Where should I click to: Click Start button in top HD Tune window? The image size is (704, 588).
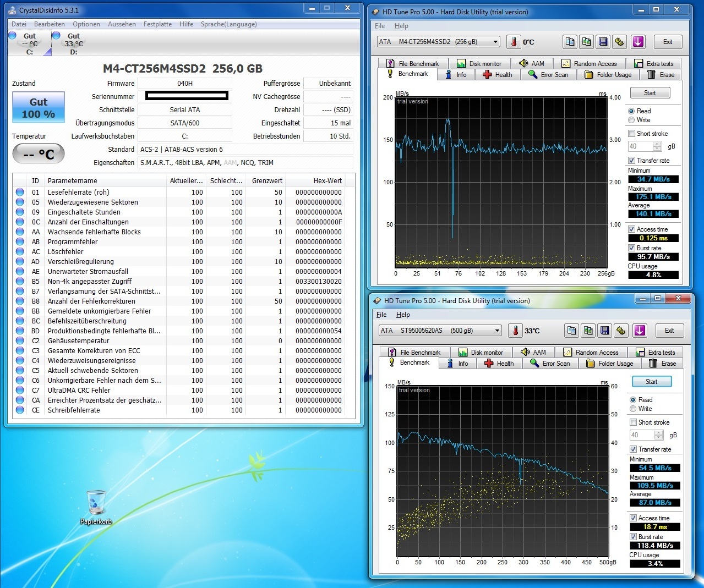click(x=650, y=93)
